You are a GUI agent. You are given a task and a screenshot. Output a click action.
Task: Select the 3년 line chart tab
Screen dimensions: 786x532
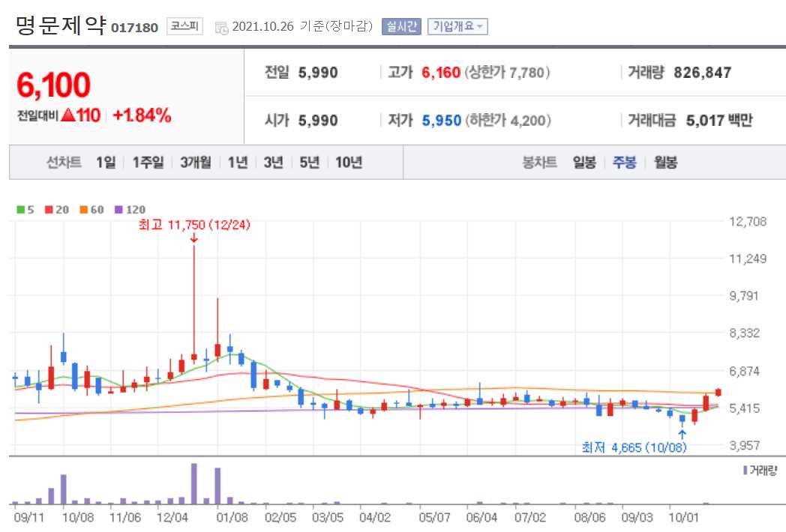pos(273,163)
